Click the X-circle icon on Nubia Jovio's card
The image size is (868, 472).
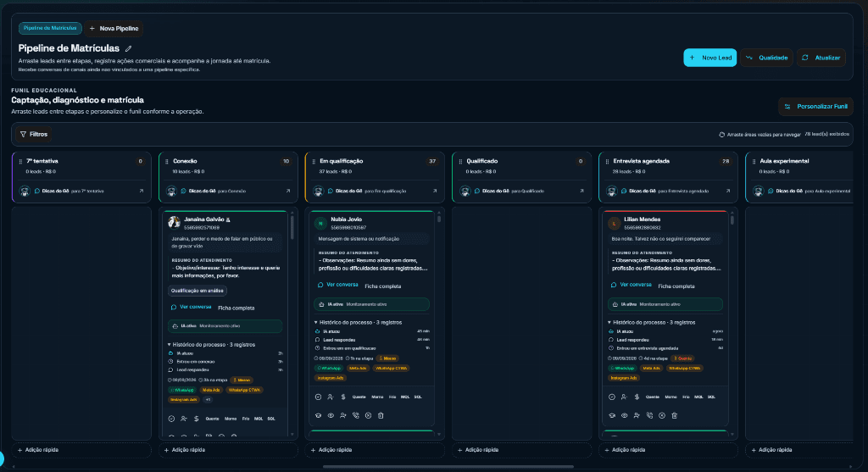tap(368, 415)
